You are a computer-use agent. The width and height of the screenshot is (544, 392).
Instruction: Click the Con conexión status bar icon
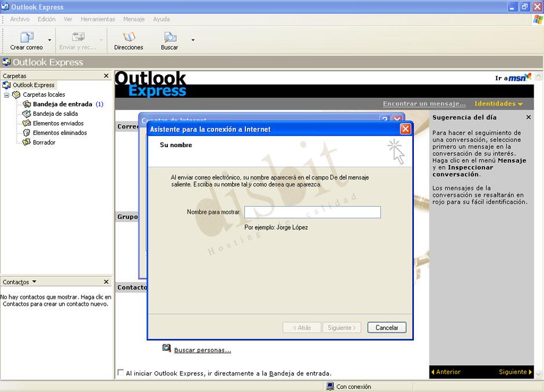pyautogui.click(x=330, y=386)
